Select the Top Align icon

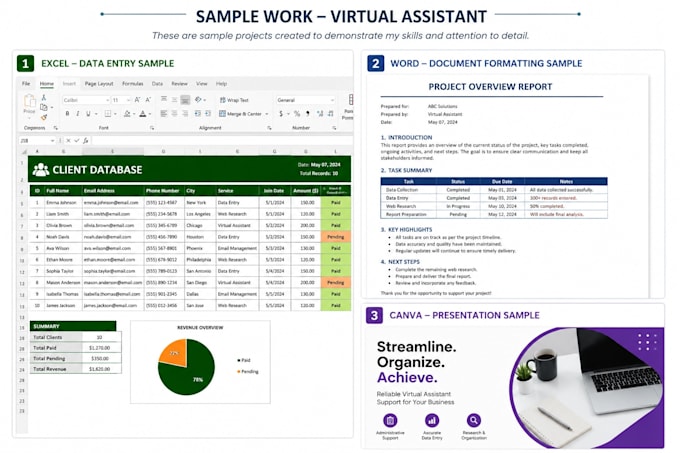[x=164, y=100]
